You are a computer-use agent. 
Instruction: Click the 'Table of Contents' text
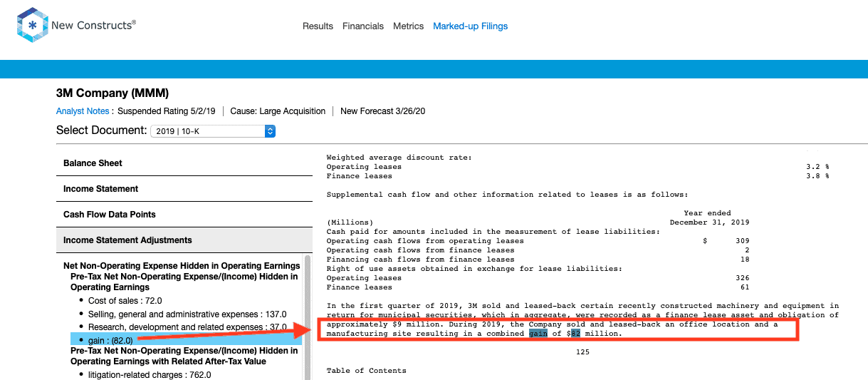coord(367,371)
